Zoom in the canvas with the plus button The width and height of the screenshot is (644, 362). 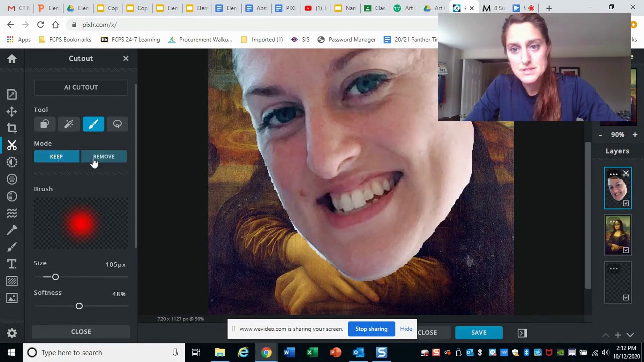click(635, 135)
